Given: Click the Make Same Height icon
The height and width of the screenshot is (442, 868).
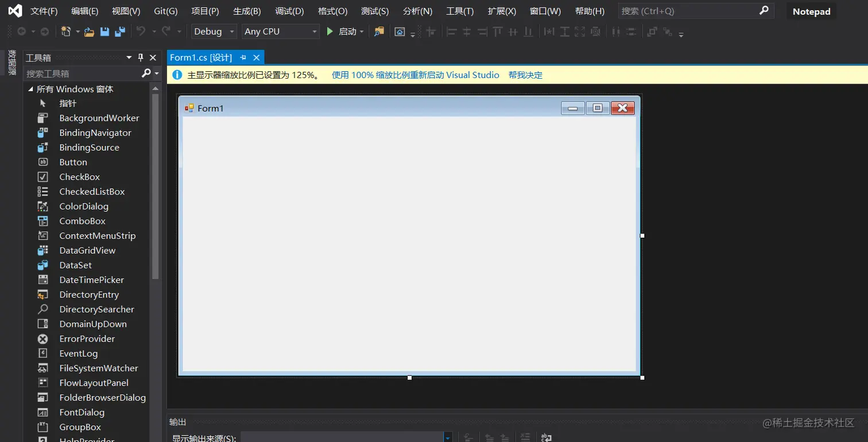Looking at the screenshot, I should 565,32.
